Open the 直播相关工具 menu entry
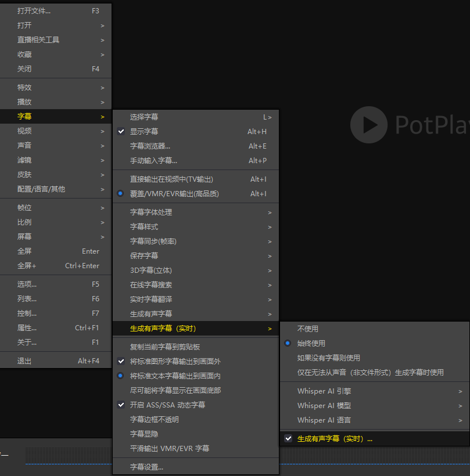 [x=56, y=40]
